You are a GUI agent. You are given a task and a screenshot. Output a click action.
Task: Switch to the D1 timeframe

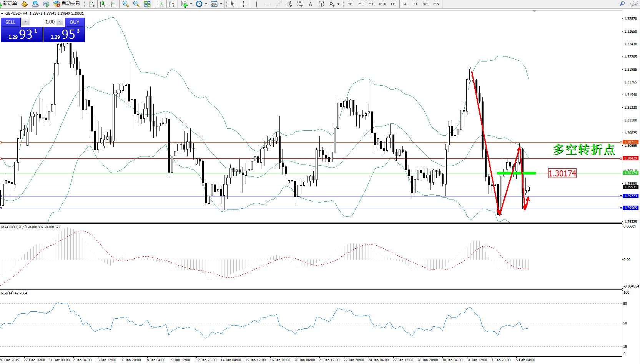pyautogui.click(x=415, y=4)
